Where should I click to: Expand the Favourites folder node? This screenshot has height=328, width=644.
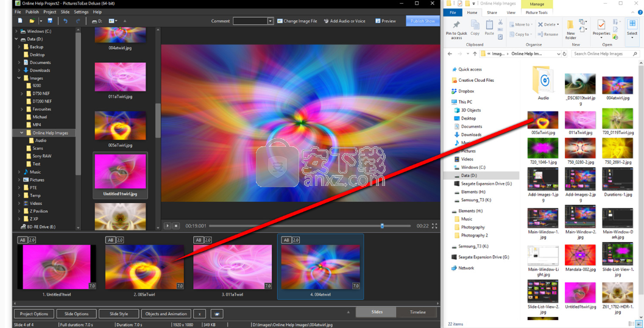click(21, 109)
